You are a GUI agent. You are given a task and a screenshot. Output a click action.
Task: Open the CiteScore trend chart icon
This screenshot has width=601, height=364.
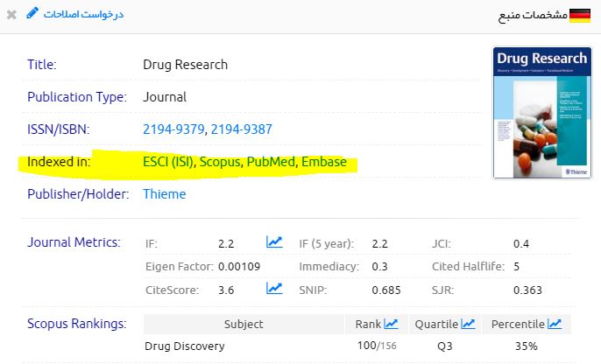[x=274, y=289]
